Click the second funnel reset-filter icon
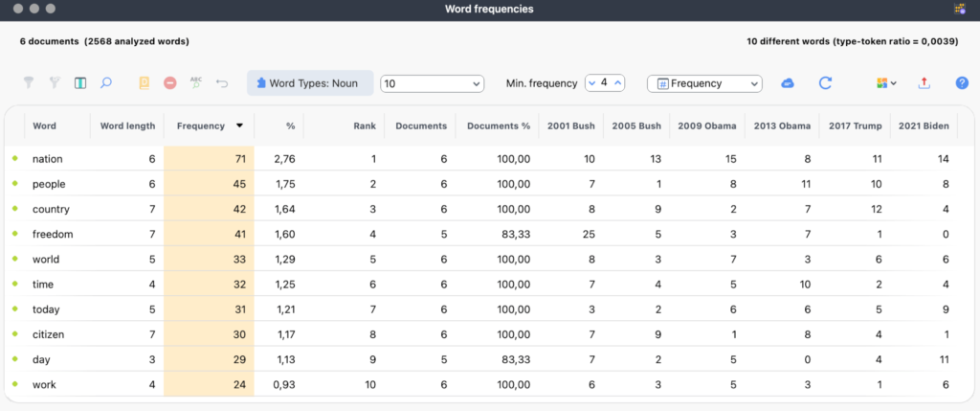Image resolution: width=980 pixels, height=411 pixels. coord(55,82)
